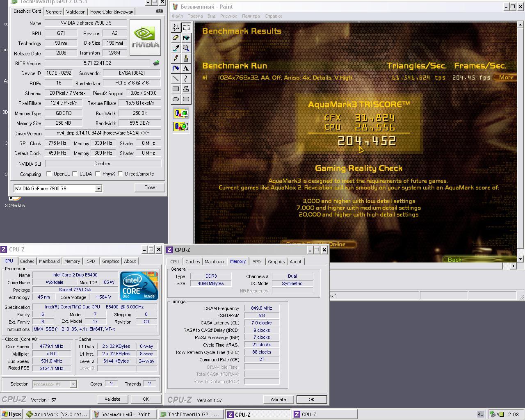Image resolution: width=525 pixels, height=420 pixels.
Task: Select the Text tool in Paint
Action: coord(186,68)
